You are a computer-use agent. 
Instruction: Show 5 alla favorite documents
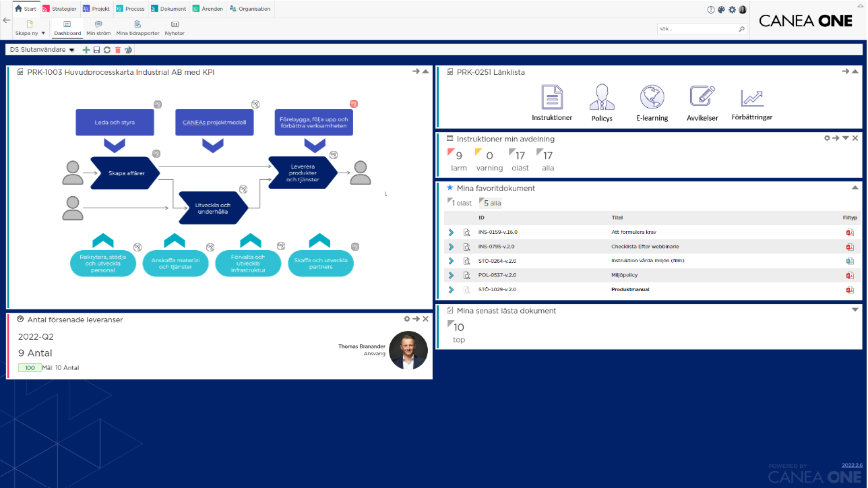[x=490, y=203]
